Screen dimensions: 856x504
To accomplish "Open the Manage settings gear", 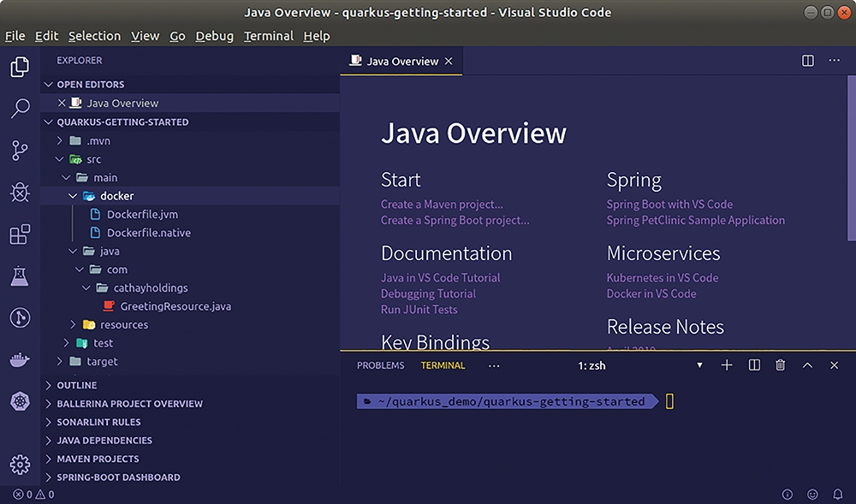I will (x=20, y=465).
